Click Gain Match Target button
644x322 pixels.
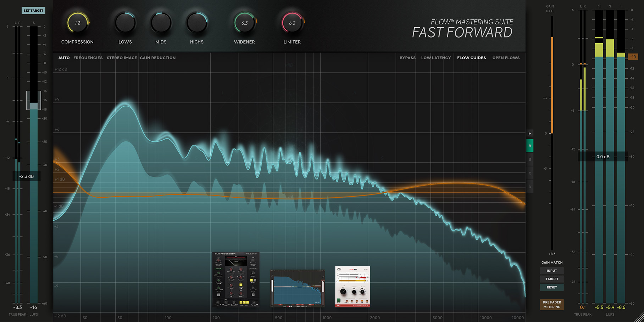tap(552, 279)
